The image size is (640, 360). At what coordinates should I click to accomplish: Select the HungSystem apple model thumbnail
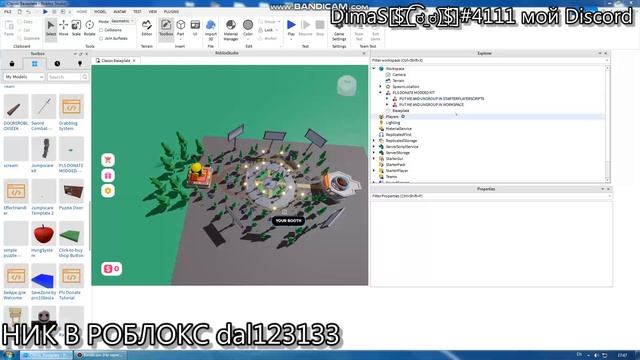coord(43,234)
